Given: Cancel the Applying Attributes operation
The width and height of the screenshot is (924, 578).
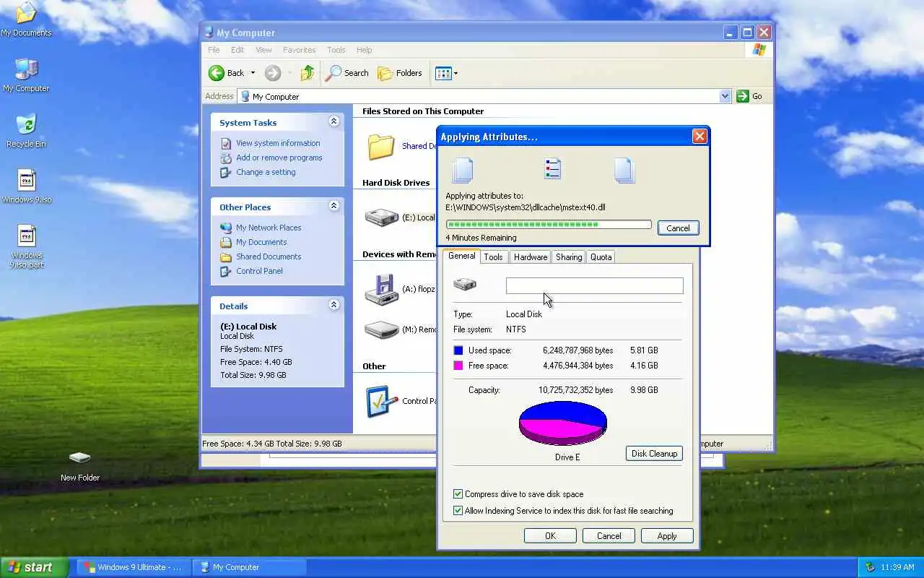Looking at the screenshot, I should tap(678, 228).
